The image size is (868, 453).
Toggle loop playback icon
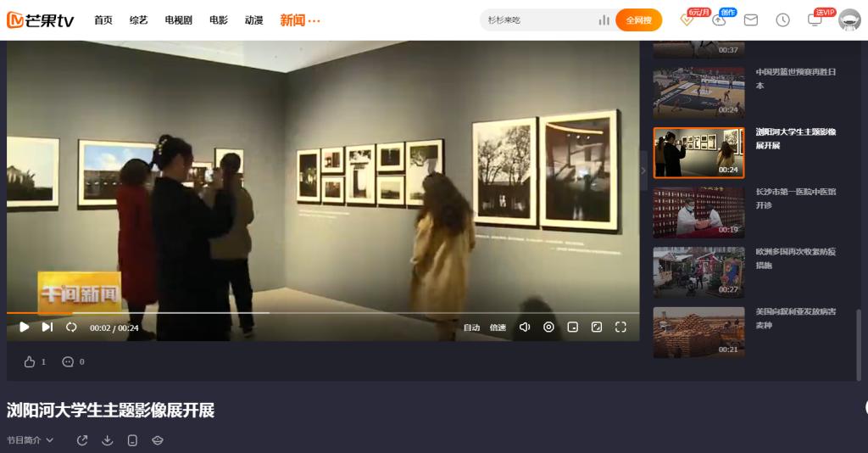point(71,327)
